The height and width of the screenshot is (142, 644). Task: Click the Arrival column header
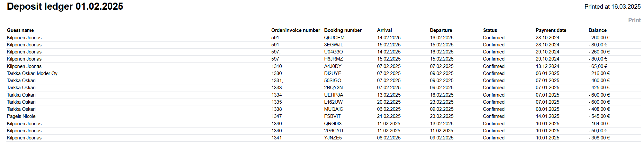384,30
